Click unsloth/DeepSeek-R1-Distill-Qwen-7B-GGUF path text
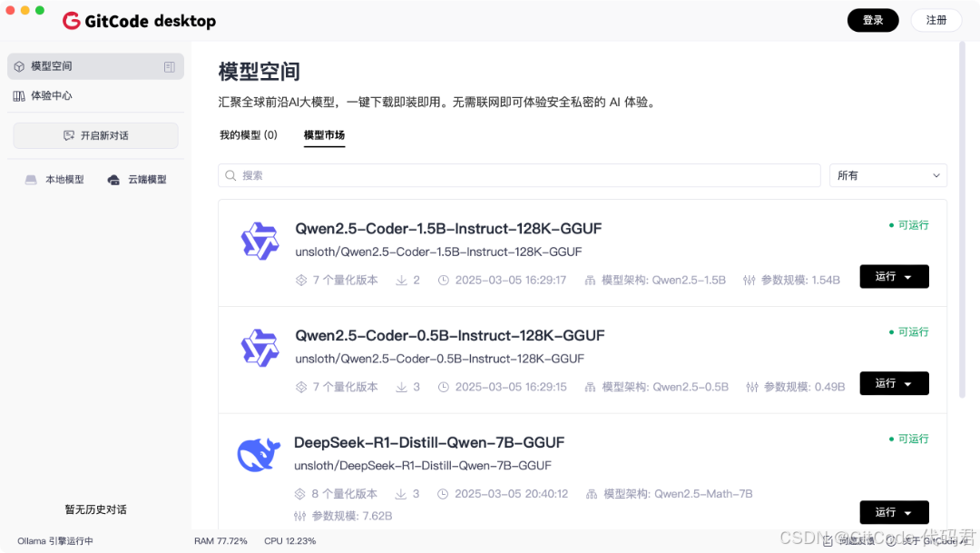Screen dimensions: 980x553 [423, 466]
